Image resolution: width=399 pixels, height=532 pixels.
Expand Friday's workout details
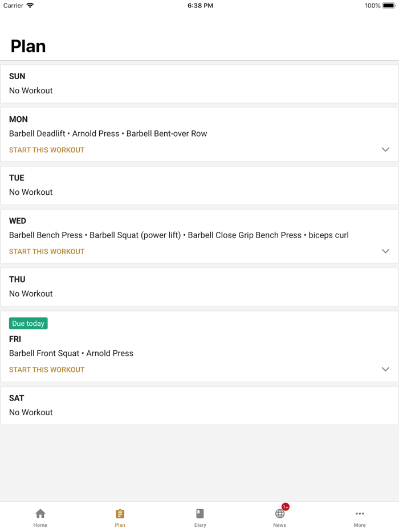[x=385, y=369]
